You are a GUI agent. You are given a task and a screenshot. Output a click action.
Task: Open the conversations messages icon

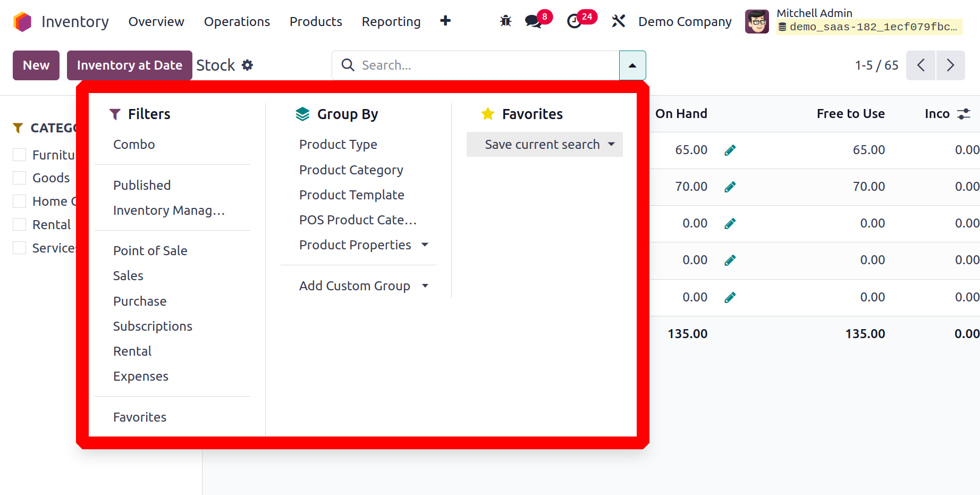pyautogui.click(x=533, y=21)
